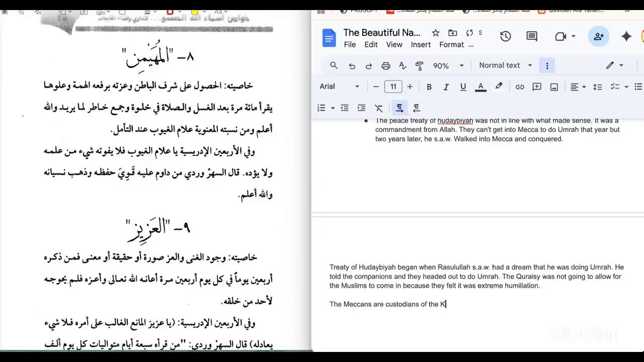
Task: Open the View menu
Action: tap(394, 45)
